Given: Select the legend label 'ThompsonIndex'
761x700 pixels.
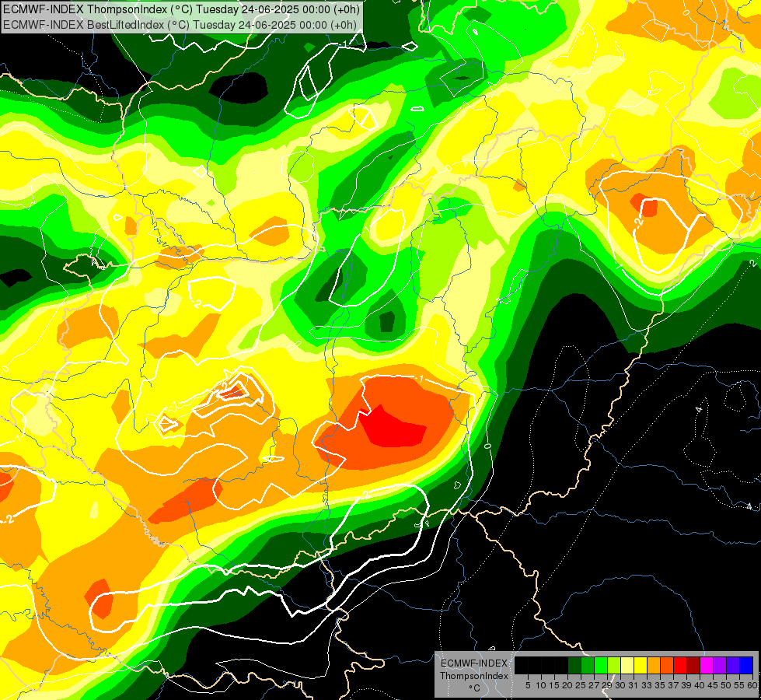Looking at the screenshot, I should (x=474, y=676).
